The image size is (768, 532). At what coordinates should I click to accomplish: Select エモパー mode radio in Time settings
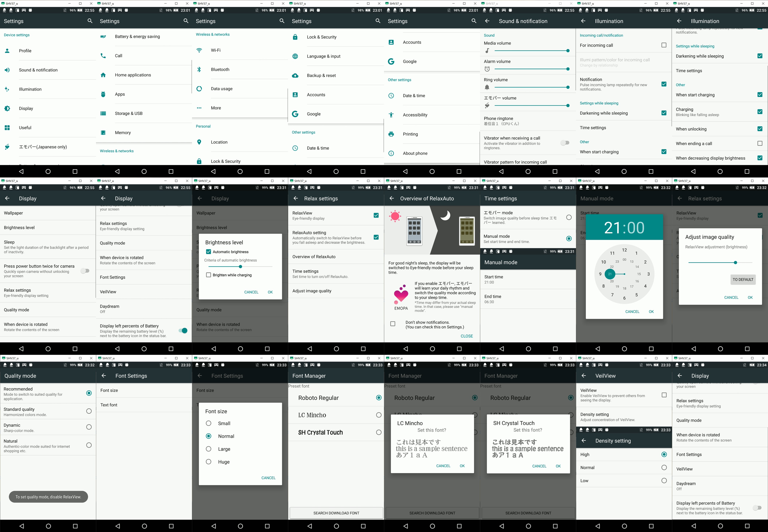pyautogui.click(x=569, y=217)
